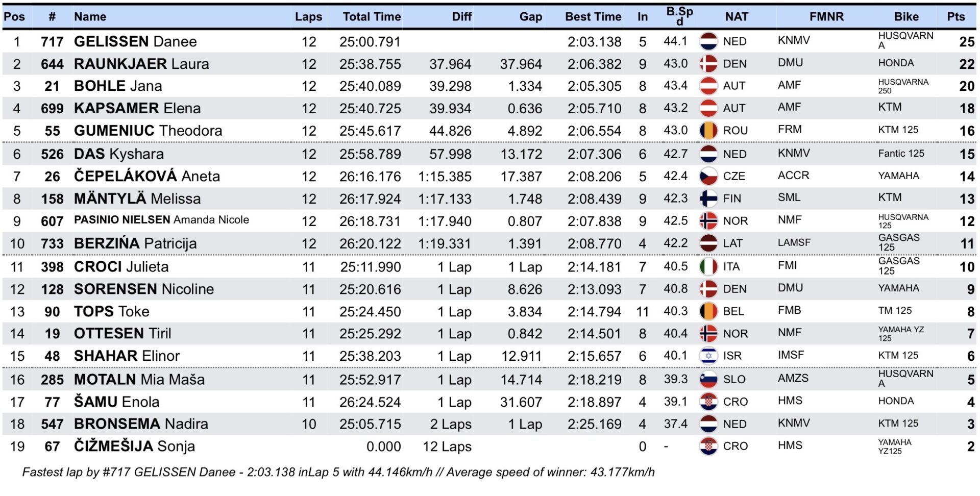Viewport: 980px width, 496px height.
Task: Click the Israeli flag in SHAHAR Elinor's row
Action: coord(708,356)
